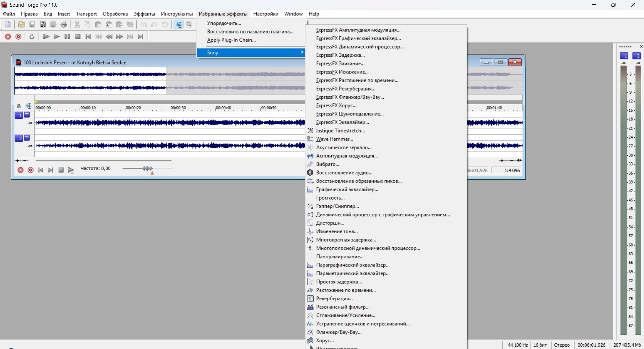Collapse channel 2 with its minus button
This screenshot has height=349, width=644.
click(x=27, y=138)
